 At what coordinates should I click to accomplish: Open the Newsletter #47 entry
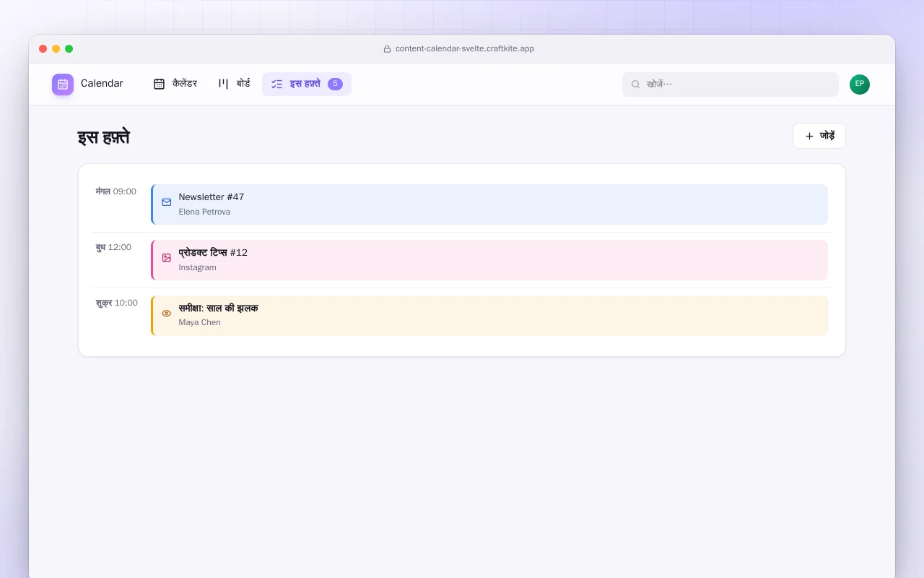click(489, 204)
